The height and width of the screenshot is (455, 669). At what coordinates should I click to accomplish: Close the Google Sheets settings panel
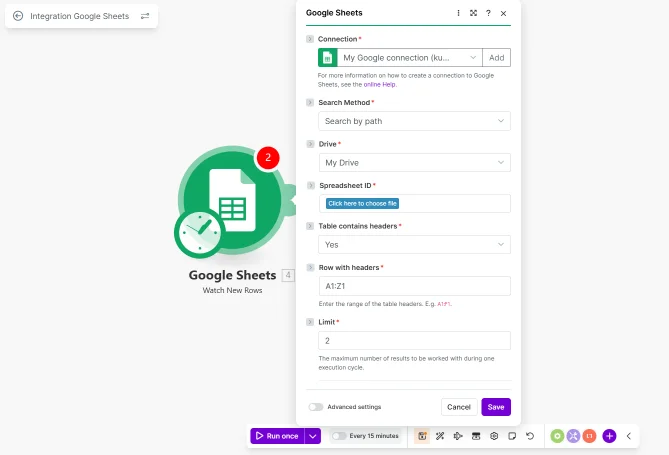503,13
